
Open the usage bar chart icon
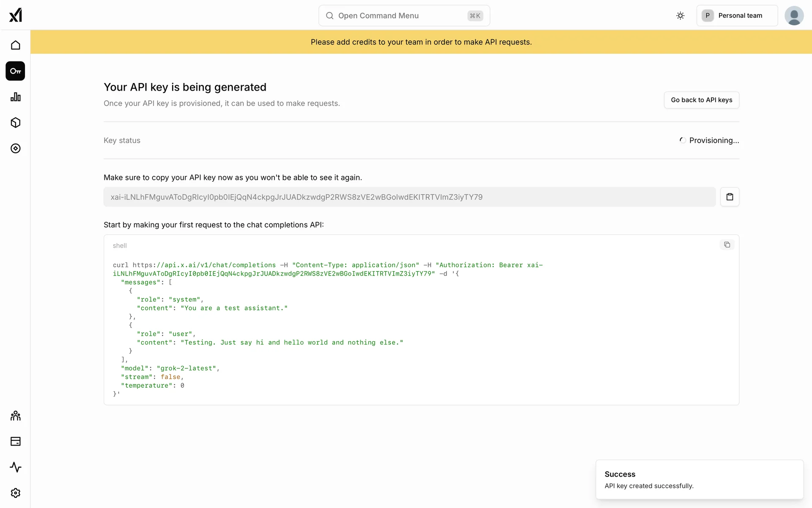click(x=16, y=97)
